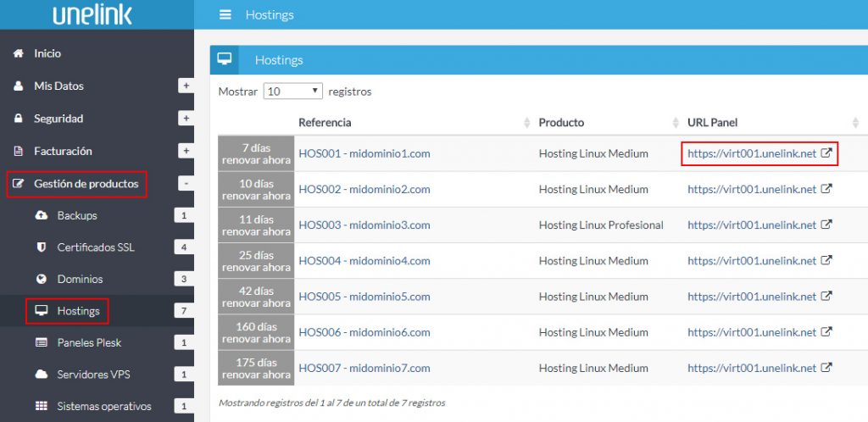The image size is (868, 422).
Task: Open Seguridad menu item
Action: click(58, 119)
